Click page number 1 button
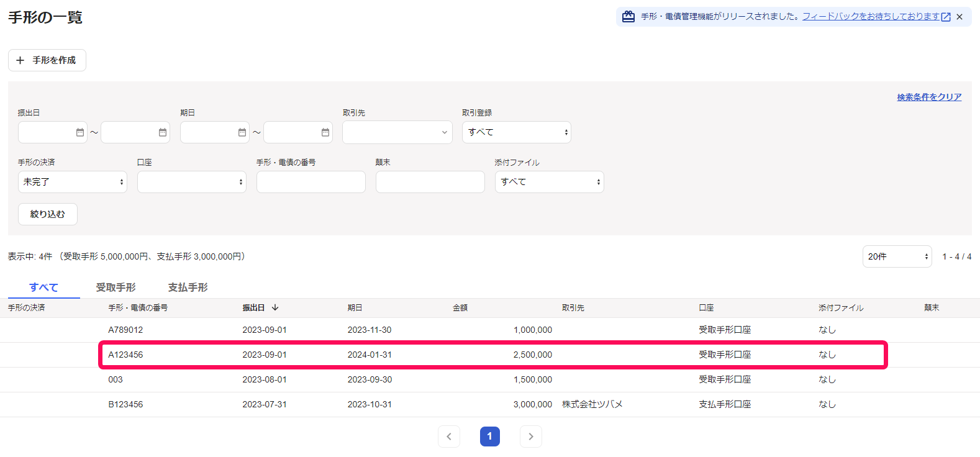Viewport: 980px width, 457px height. (490, 437)
